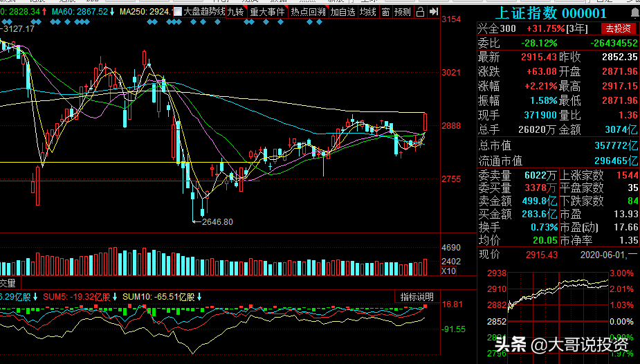Click the 总市值 value 357772亿
This screenshot has height=364, width=640.
(616, 146)
